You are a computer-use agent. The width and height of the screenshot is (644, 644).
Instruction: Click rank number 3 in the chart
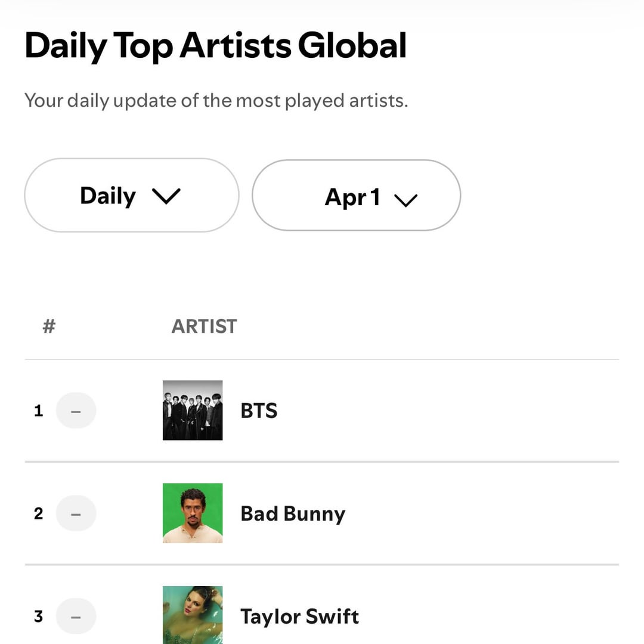pyautogui.click(x=39, y=616)
